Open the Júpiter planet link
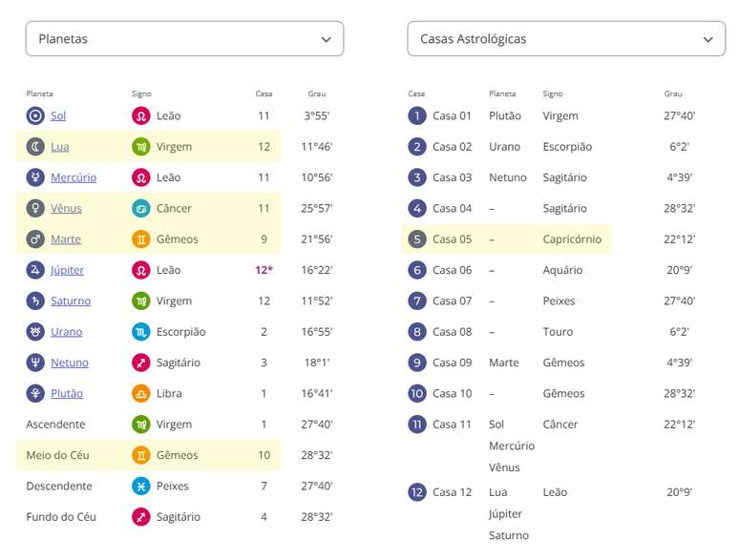Screen dimensions: 739x560 click(x=68, y=270)
